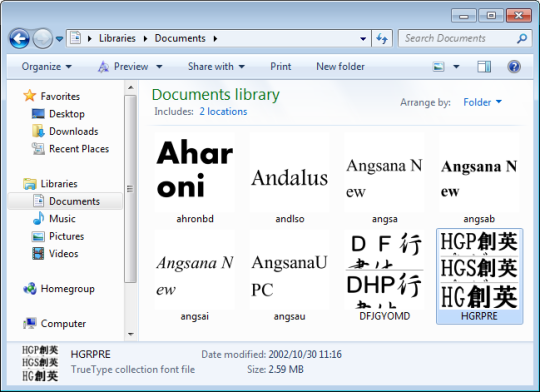Click the Size 2.59 MB details entry

[275, 370]
